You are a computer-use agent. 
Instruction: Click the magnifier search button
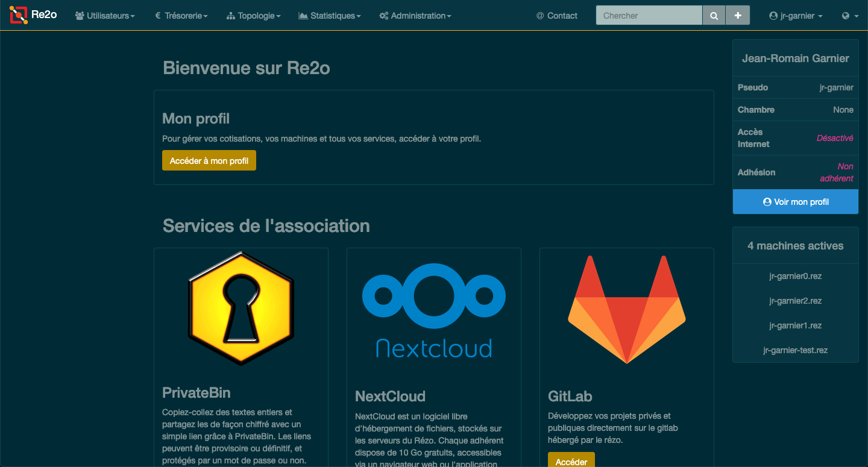[x=714, y=16]
